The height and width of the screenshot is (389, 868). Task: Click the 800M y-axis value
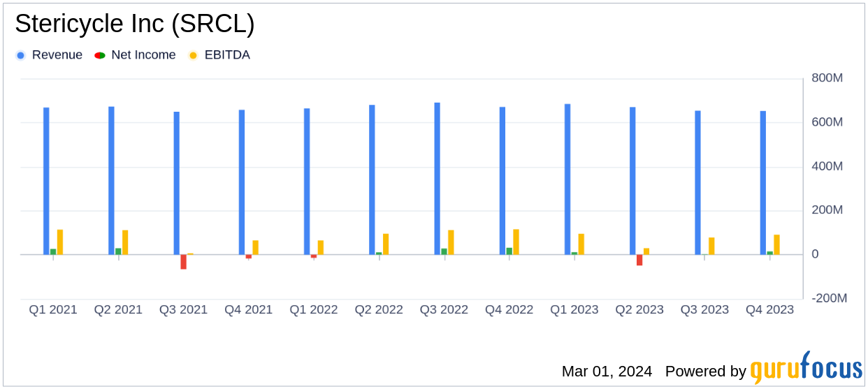[x=827, y=78]
